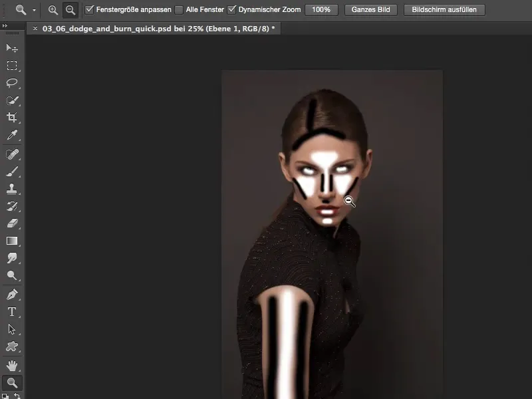Select the Dodge tool
Image resolution: width=532 pixels, height=399 pixels.
[x=12, y=275]
